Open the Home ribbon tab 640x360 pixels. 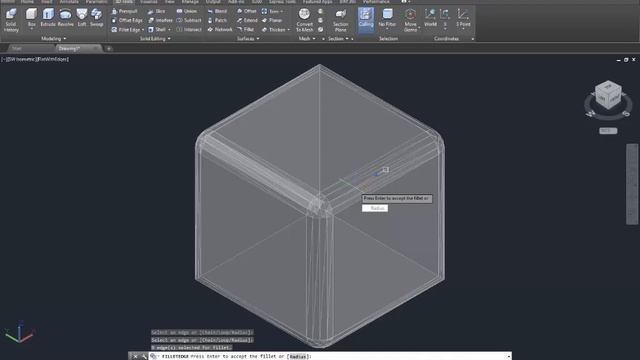click(27, 2)
